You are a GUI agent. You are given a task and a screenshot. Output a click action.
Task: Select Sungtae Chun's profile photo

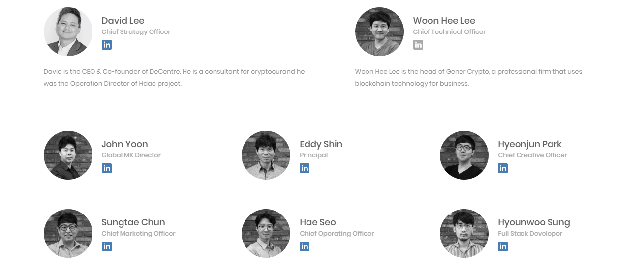point(68,234)
